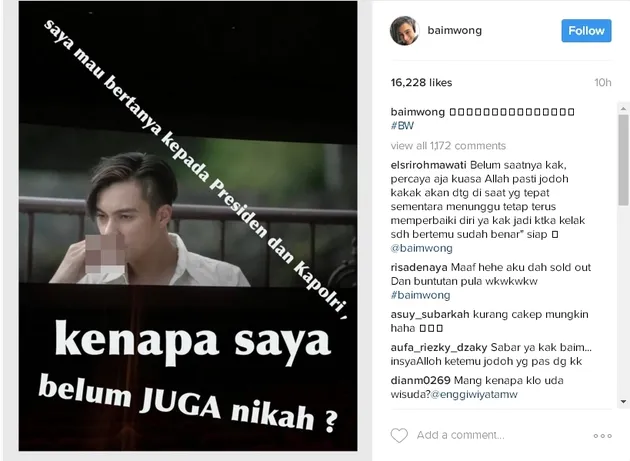
Task: Click the comments scrollbar thumb
Action: tap(623, 160)
